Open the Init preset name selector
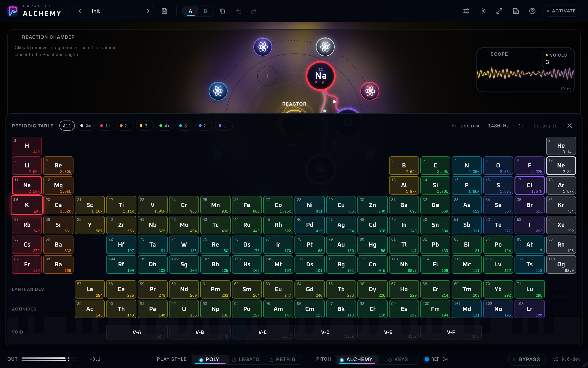The width and height of the screenshot is (588, 368). coord(114,11)
